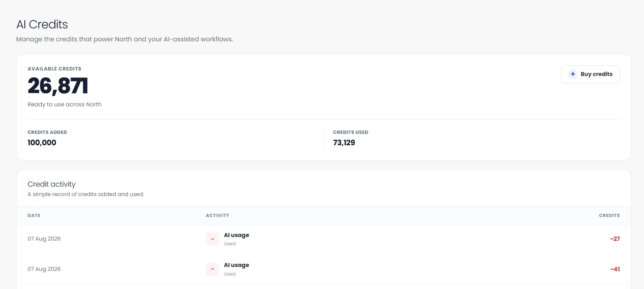Click the credits used value 73,129

click(344, 143)
